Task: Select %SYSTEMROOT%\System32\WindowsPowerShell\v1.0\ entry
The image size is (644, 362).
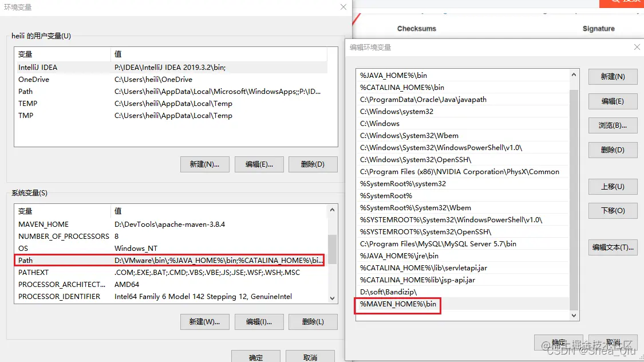Action: click(x=462, y=220)
